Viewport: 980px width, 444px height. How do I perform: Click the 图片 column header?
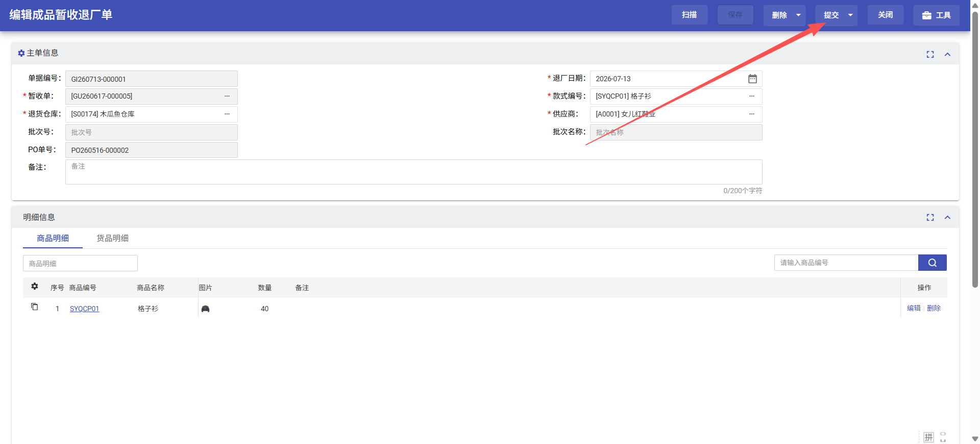pos(206,288)
